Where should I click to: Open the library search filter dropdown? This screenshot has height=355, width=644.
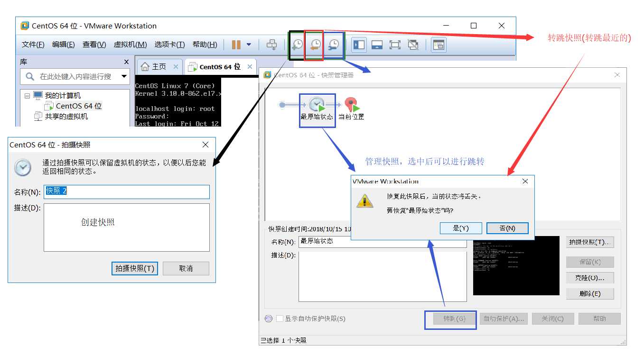(x=124, y=76)
